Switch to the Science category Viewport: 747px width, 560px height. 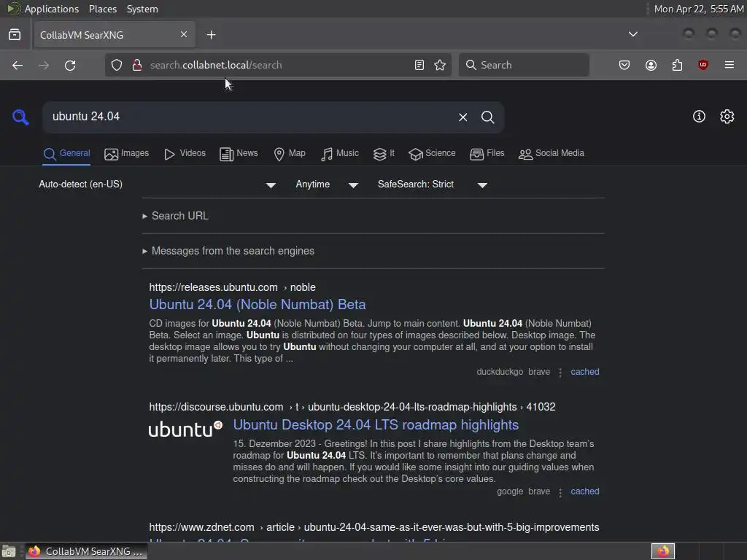tap(432, 153)
